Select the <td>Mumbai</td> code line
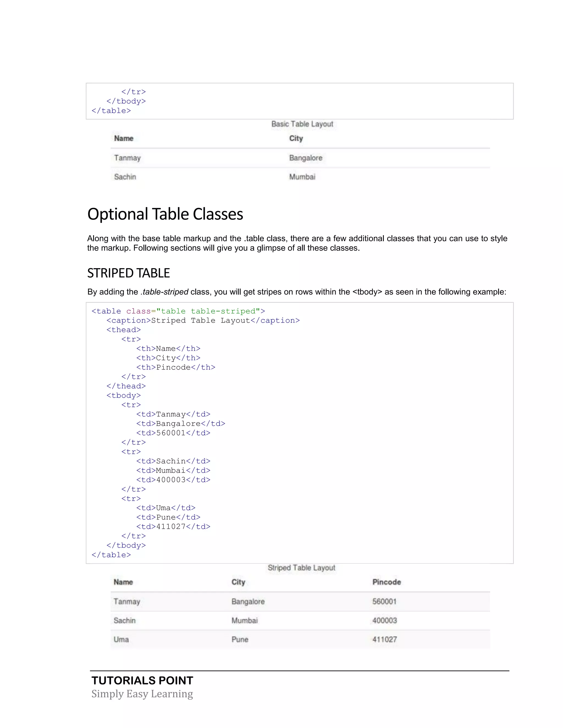The image size is (563, 728). (173, 470)
